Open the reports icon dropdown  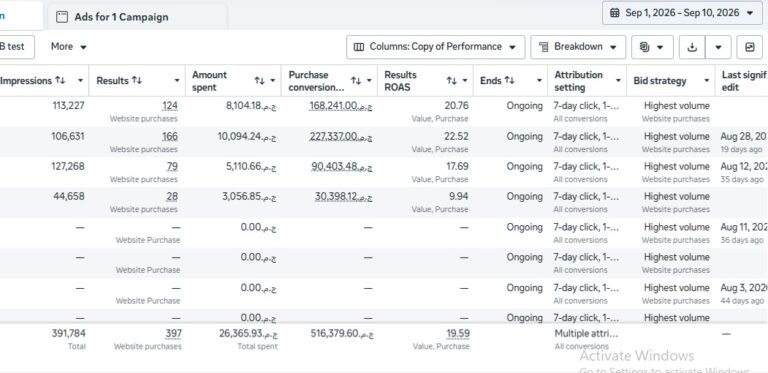pos(652,47)
